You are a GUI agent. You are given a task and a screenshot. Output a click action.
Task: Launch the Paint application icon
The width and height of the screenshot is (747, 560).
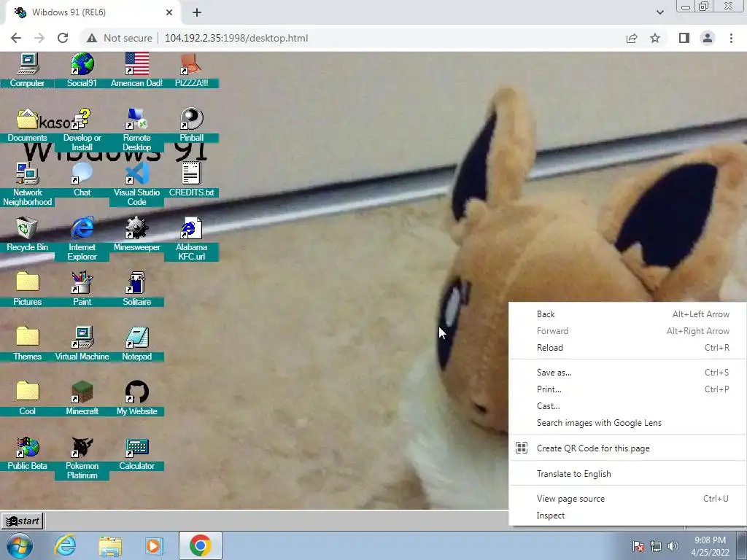82,283
